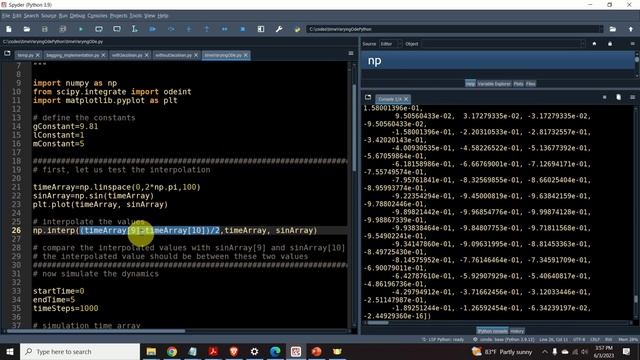Open Preferences via the wrench icon
The height and width of the screenshot is (360, 640).
click(x=279, y=29)
